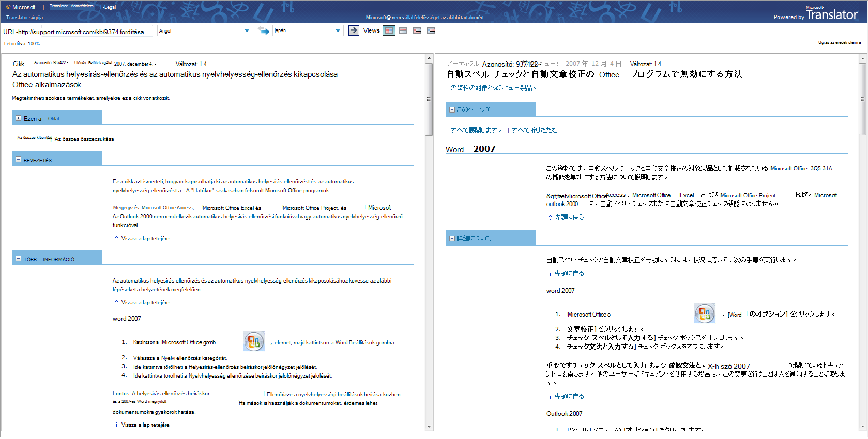Click 'Ugrás az eredeti ütemre' link
The width and height of the screenshot is (868, 439).
pyautogui.click(x=840, y=43)
